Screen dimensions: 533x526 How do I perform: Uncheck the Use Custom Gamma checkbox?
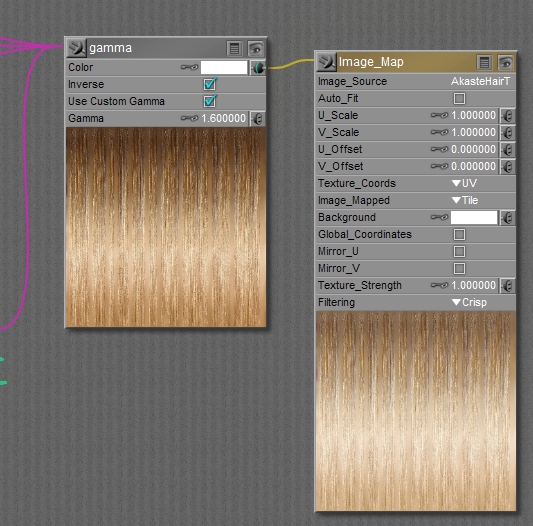(x=210, y=101)
